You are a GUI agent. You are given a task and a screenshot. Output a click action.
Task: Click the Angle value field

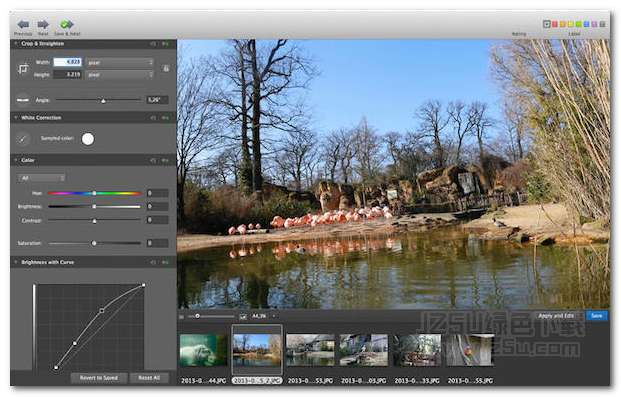click(157, 100)
